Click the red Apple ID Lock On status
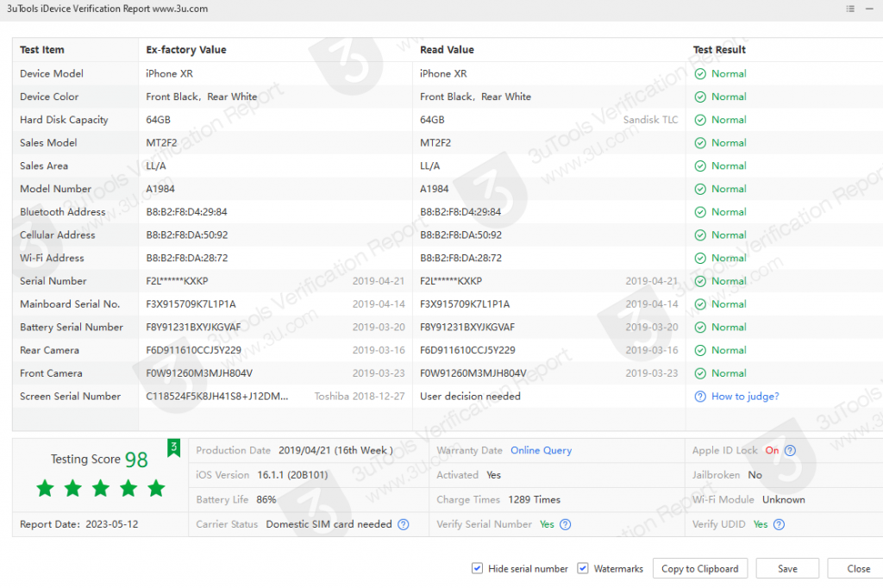This screenshot has width=883, height=588. pyautogui.click(x=772, y=451)
